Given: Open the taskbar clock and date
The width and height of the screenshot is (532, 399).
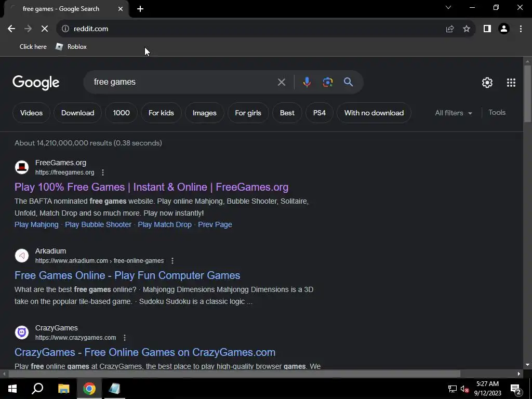Looking at the screenshot, I should (x=487, y=389).
